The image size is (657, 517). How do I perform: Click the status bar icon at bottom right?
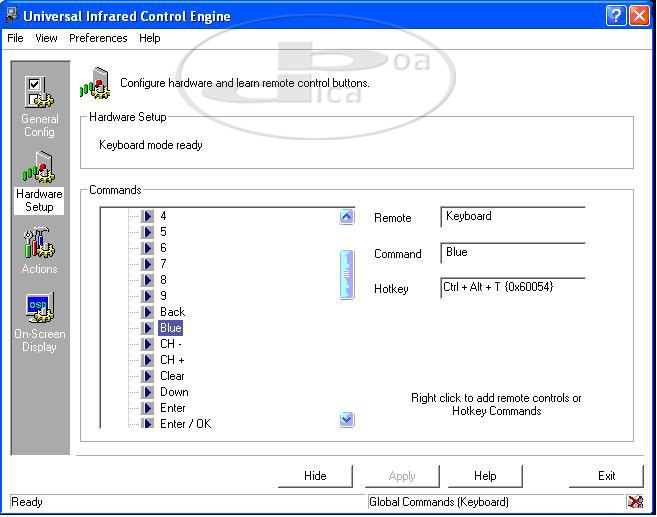[x=635, y=502]
